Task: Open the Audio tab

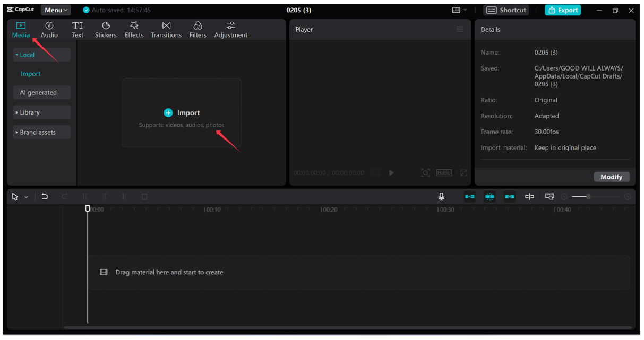Action: click(x=49, y=30)
